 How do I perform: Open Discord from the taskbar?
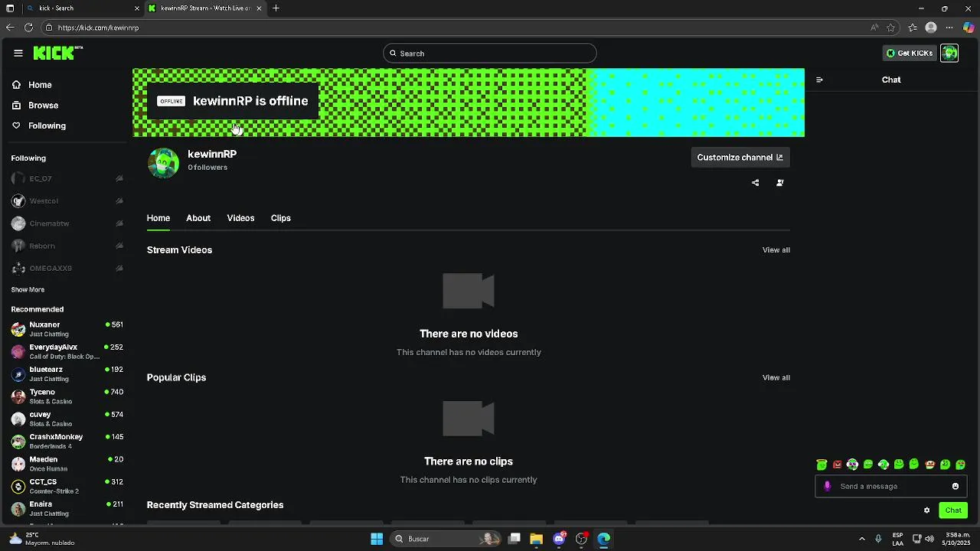(560, 539)
